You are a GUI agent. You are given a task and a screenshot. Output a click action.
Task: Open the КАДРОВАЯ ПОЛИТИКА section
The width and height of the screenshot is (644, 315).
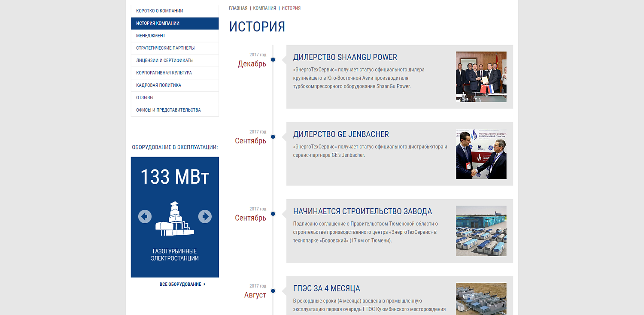tap(159, 85)
